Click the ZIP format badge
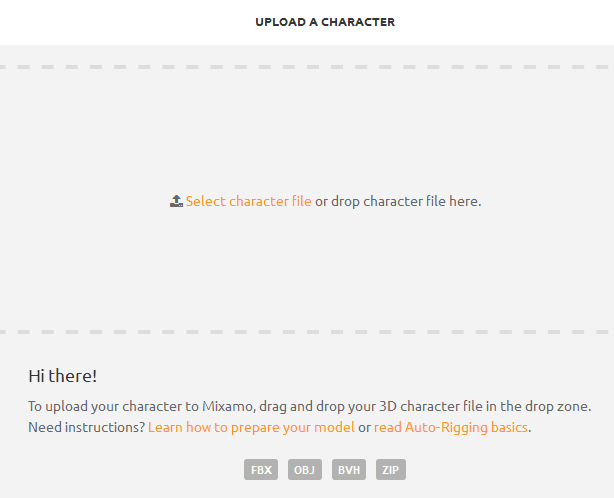The width and height of the screenshot is (614, 498). tap(391, 469)
